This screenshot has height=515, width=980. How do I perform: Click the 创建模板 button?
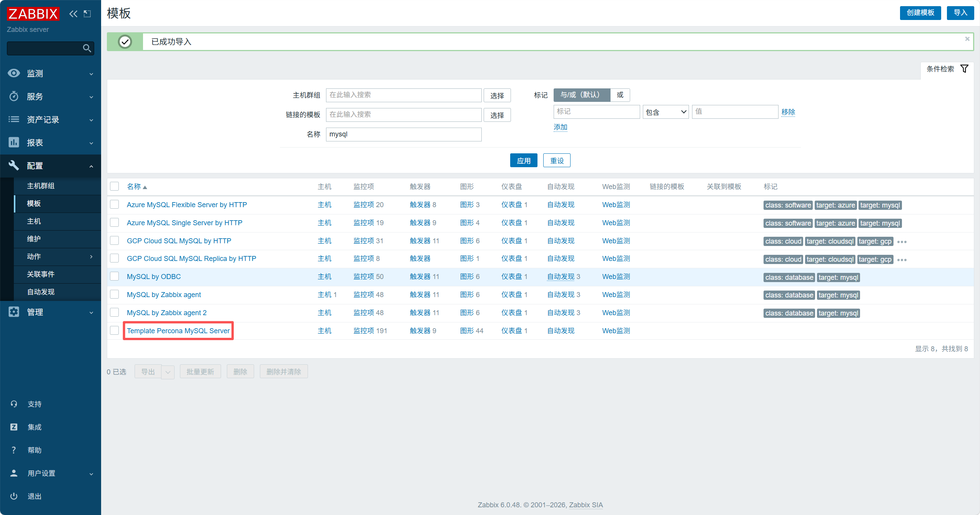pyautogui.click(x=920, y=13)
